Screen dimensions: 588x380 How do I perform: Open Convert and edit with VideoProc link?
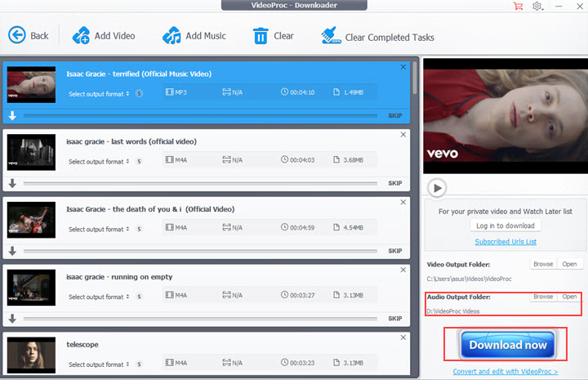point(506,371)
